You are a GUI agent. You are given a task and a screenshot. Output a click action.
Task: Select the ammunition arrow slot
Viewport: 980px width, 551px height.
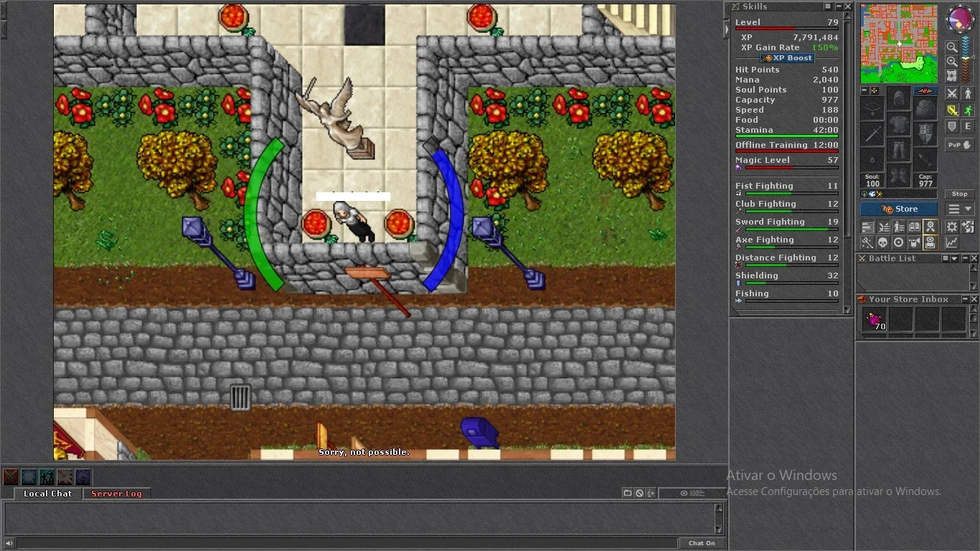925,160
